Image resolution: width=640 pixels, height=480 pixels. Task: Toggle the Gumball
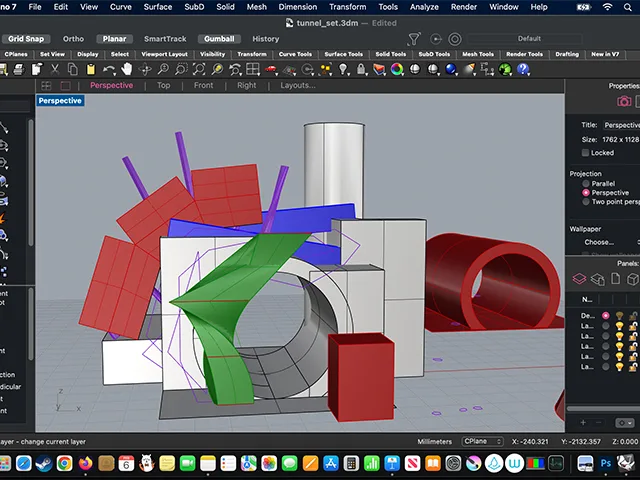coord(219,39)
